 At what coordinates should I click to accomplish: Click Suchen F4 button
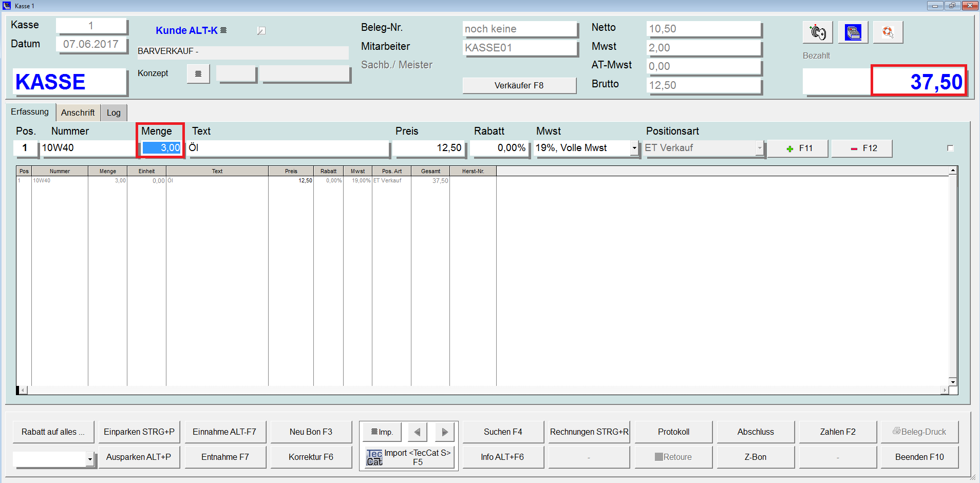click(503, 432)
